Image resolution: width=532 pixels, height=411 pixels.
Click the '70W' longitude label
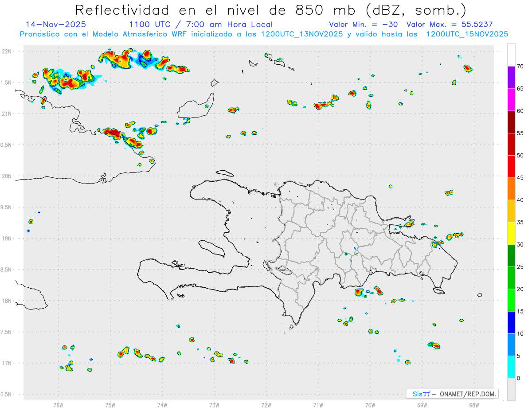370,405
